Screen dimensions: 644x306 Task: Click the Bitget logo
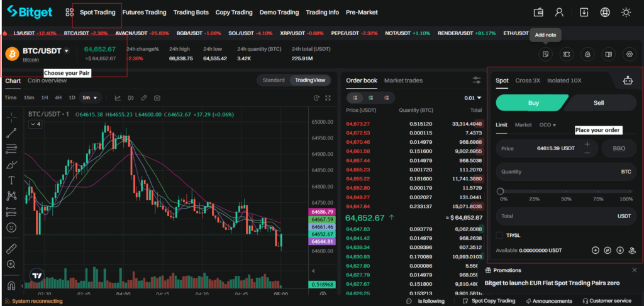[30, 12]
